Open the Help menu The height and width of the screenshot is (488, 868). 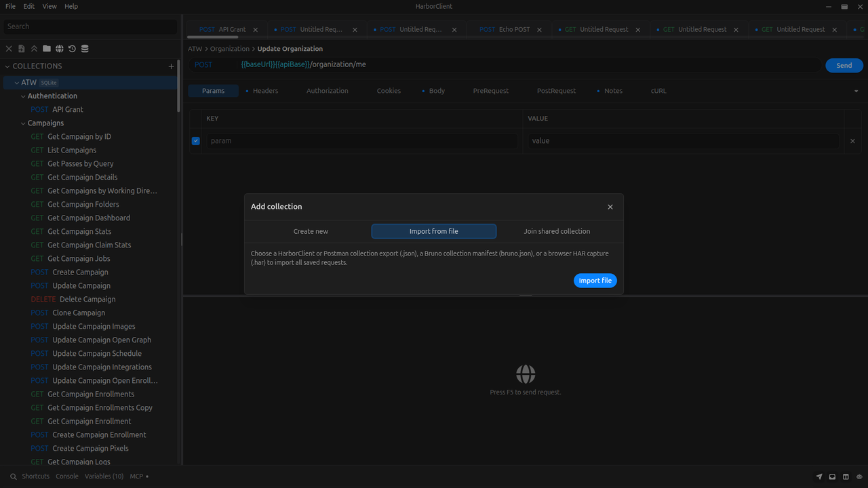tap(71, 6)
